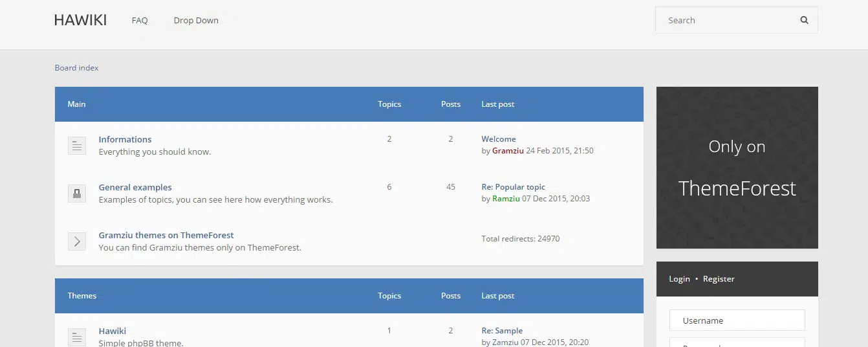Click the Only on ThemeForest banner
Image resolution: width=868 pixels, height=347 pixels.
pos(737,168)
